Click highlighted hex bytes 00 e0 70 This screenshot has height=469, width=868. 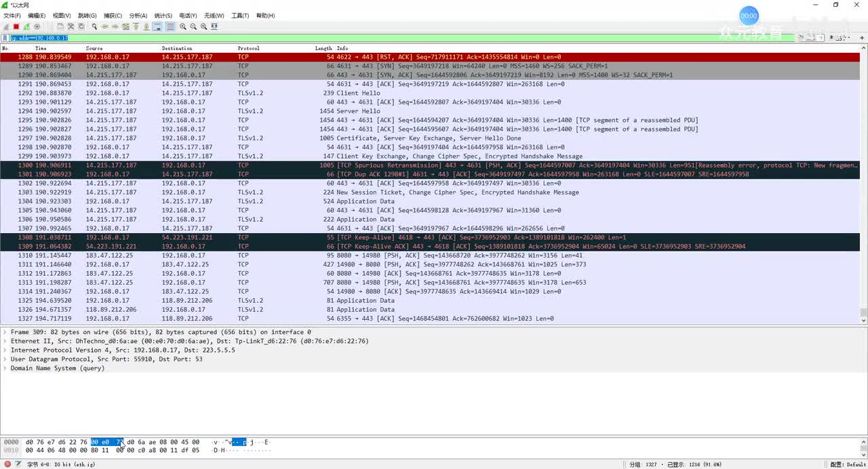tap(107, 442)
